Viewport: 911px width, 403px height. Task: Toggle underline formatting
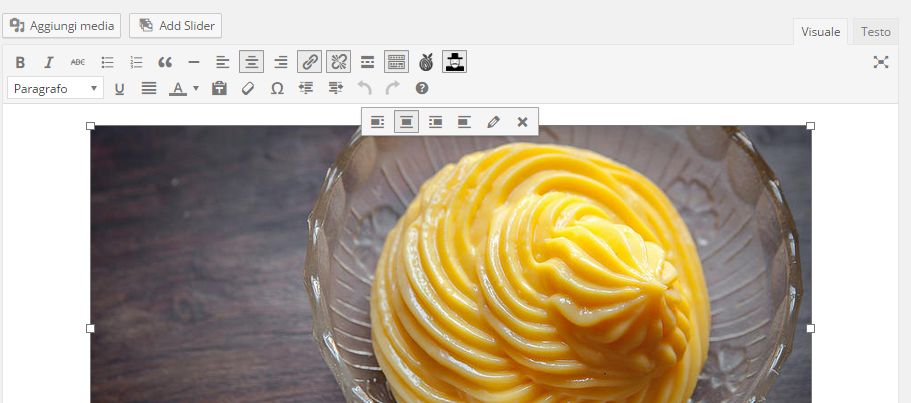tap(120, 88)
